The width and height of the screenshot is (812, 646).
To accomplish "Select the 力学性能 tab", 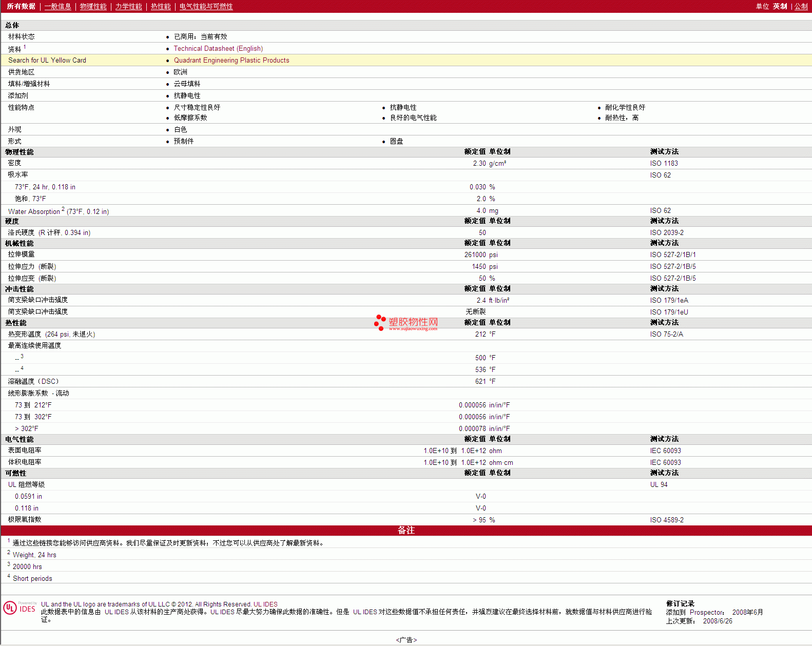I will tap(128, 7).
